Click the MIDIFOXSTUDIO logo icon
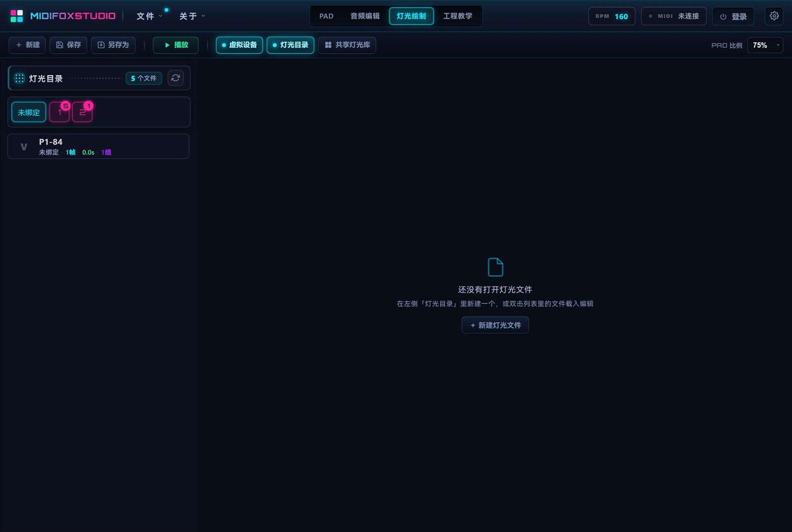Viewport: 792px width, 532px height. [17, 16]
